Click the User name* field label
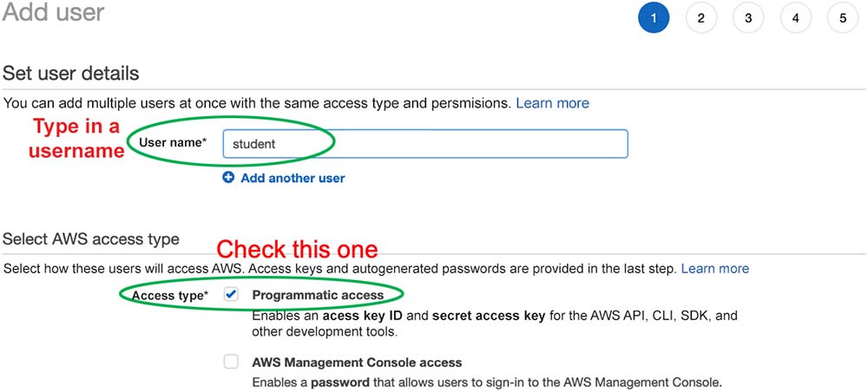868x392 pixels. coord(173,143)
